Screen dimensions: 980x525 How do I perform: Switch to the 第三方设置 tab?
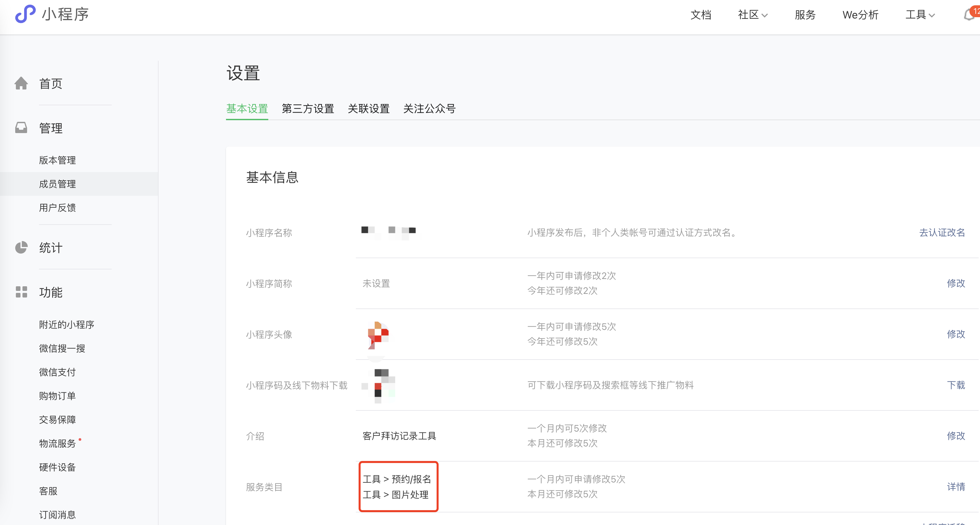click(308, 109)
